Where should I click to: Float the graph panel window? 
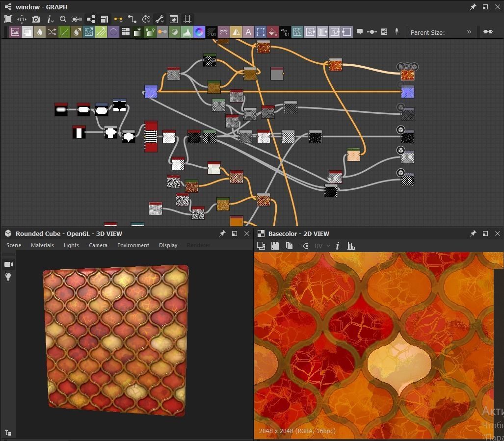point(485,7)
